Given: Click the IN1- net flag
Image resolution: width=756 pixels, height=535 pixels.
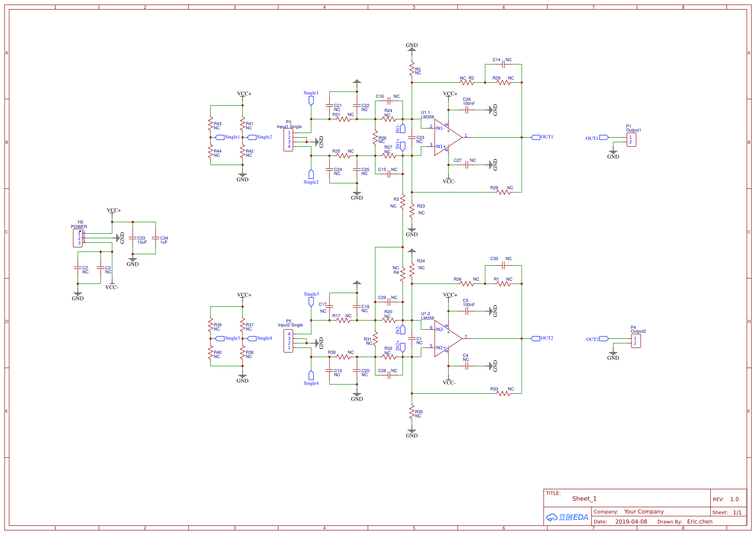Looking at the screenshot, I should (x=403, y=128).
